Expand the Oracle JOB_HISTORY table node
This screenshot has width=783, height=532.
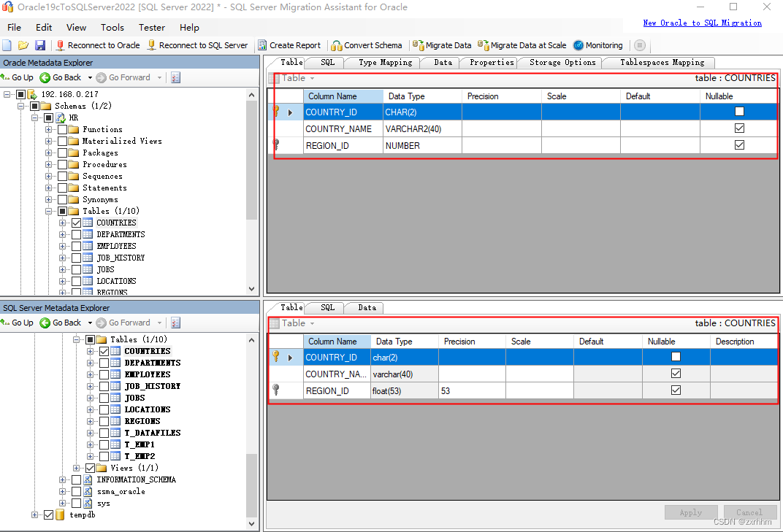click(62, 258)
